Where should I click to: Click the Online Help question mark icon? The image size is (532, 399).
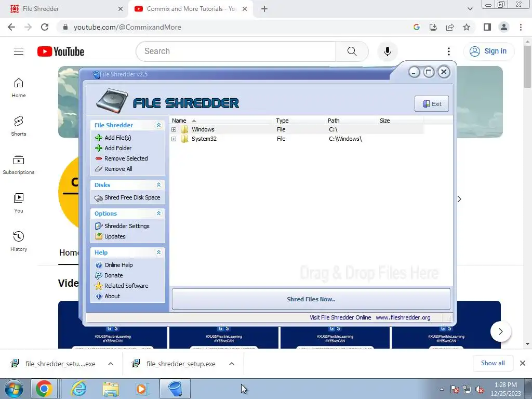[x=99, y=265]
